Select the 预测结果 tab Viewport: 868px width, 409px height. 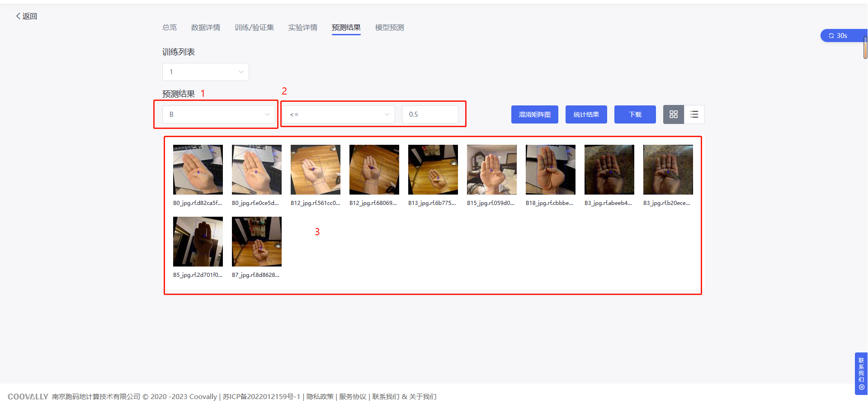pyautogui.click(x=346, y=28)
